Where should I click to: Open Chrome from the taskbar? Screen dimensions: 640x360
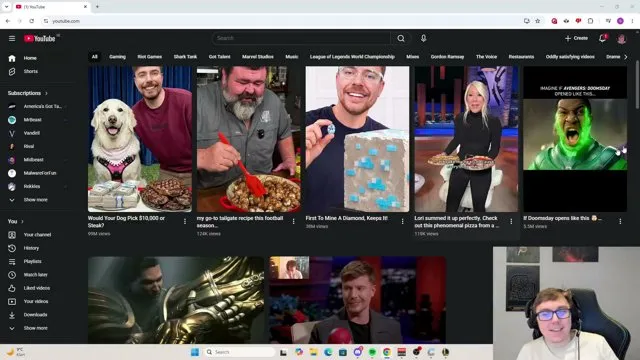pos(387,352)
